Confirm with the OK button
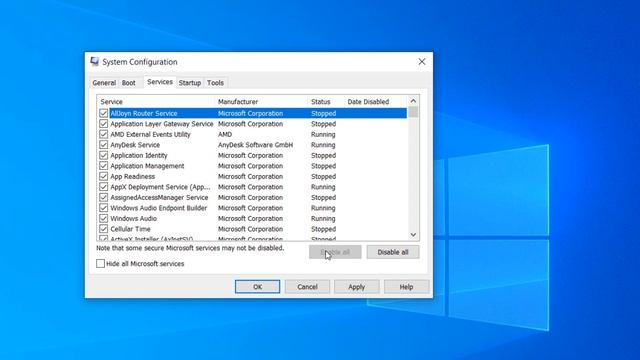The width and height of the screenshot is (640, 360). tap(258, 287)
